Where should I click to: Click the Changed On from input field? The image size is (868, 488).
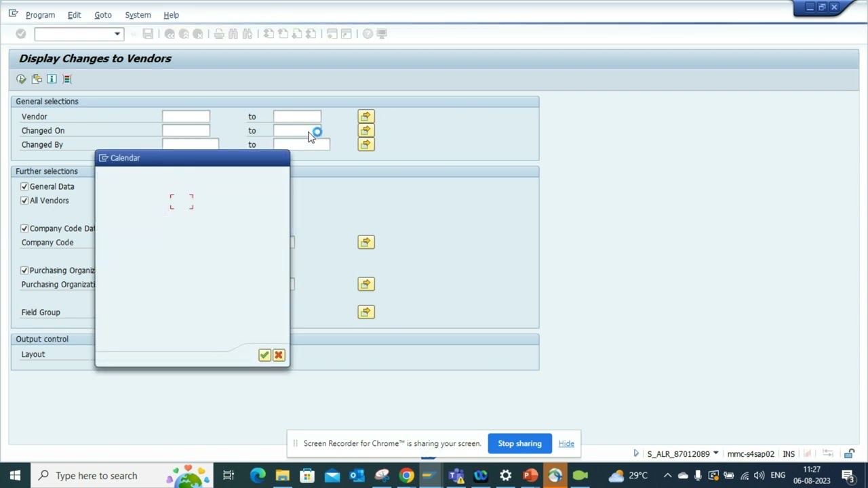pyautogui.click(x=186, y=130)
